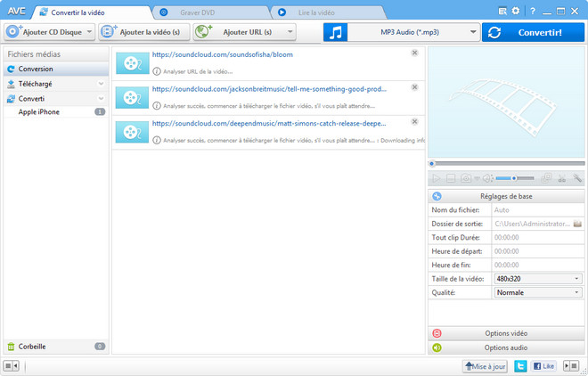Click the scissors clip icon under preview
Image resolution: width=588 pixels, height=376 pixels.
tap(562, 179)
